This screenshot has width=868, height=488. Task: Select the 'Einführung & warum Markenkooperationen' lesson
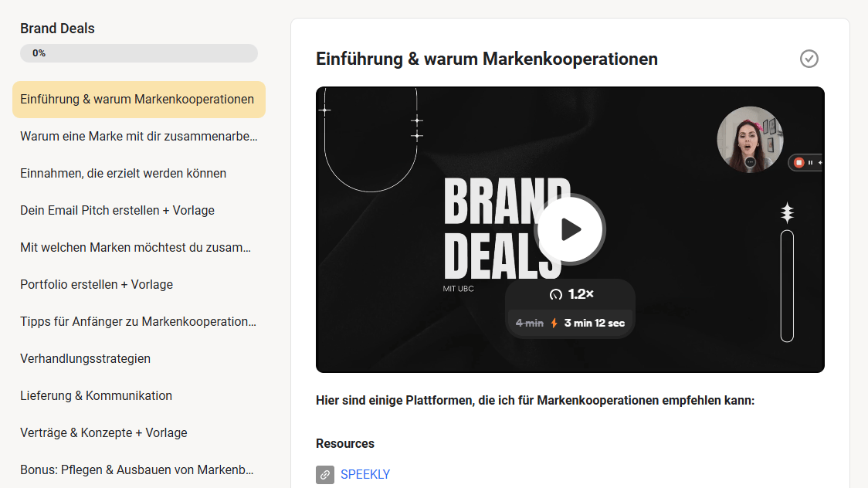pos(138,100)
